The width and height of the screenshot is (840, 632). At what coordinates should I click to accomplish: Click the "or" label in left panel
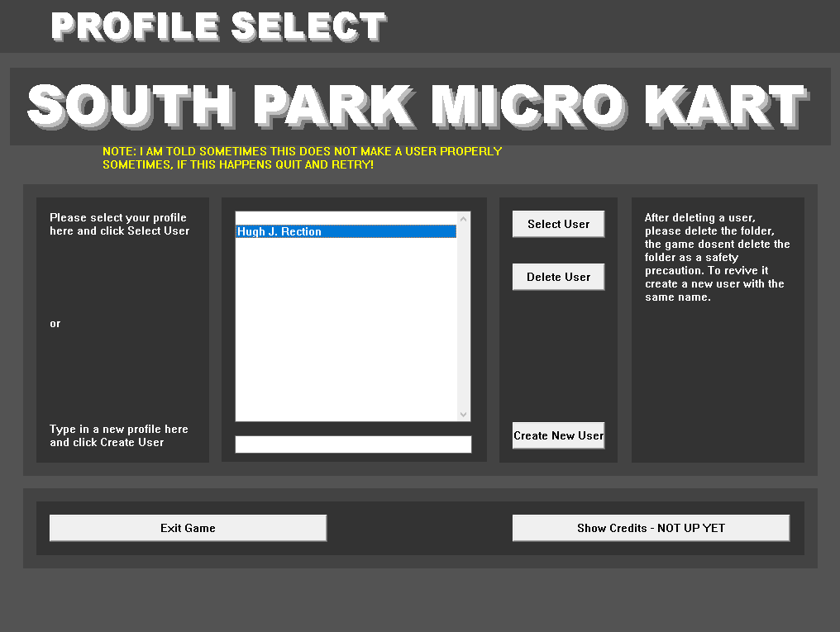tap(55, 323)
